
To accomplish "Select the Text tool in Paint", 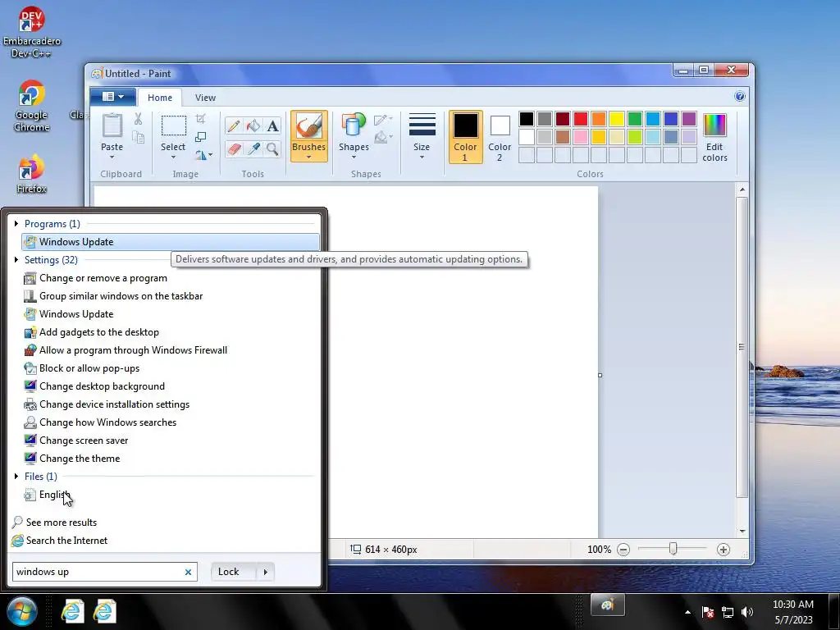I will click(272, 126).
